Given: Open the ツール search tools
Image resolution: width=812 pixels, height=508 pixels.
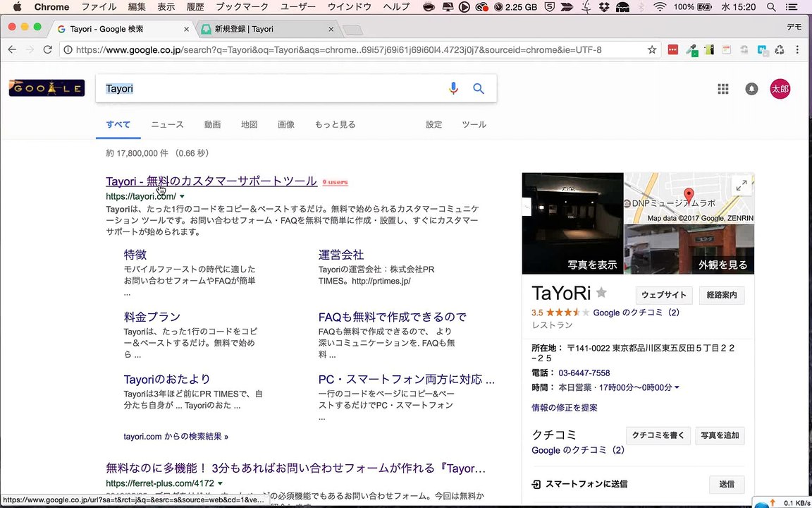Looking at the screenshot, I should tap(474, 124).
